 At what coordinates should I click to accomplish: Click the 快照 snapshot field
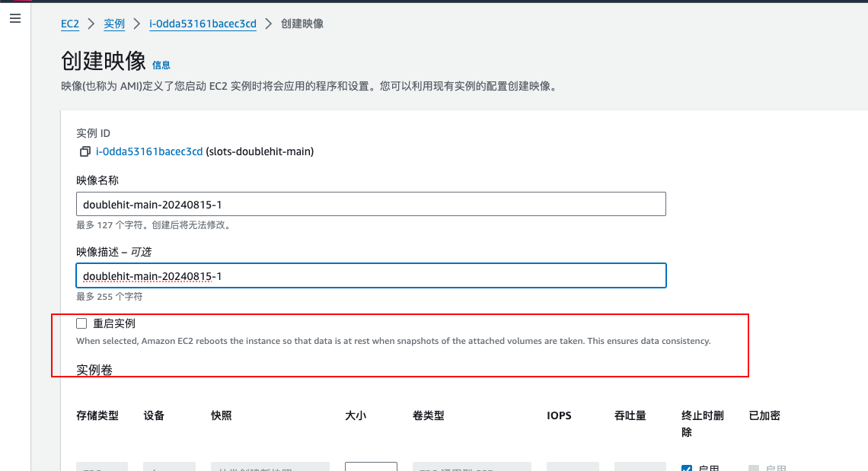(x=270, y=467)
